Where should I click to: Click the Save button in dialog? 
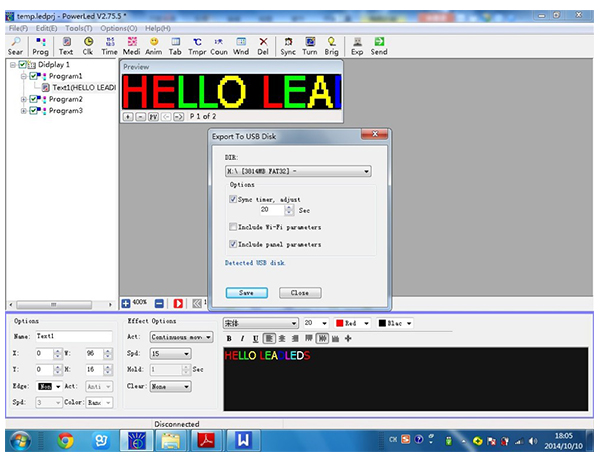(x=246, y=293)
